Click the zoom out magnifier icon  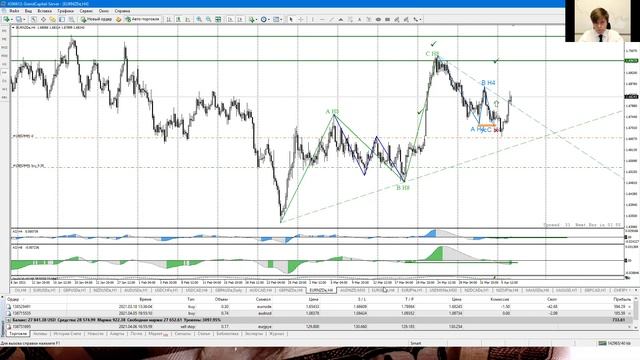coord(209,19)
